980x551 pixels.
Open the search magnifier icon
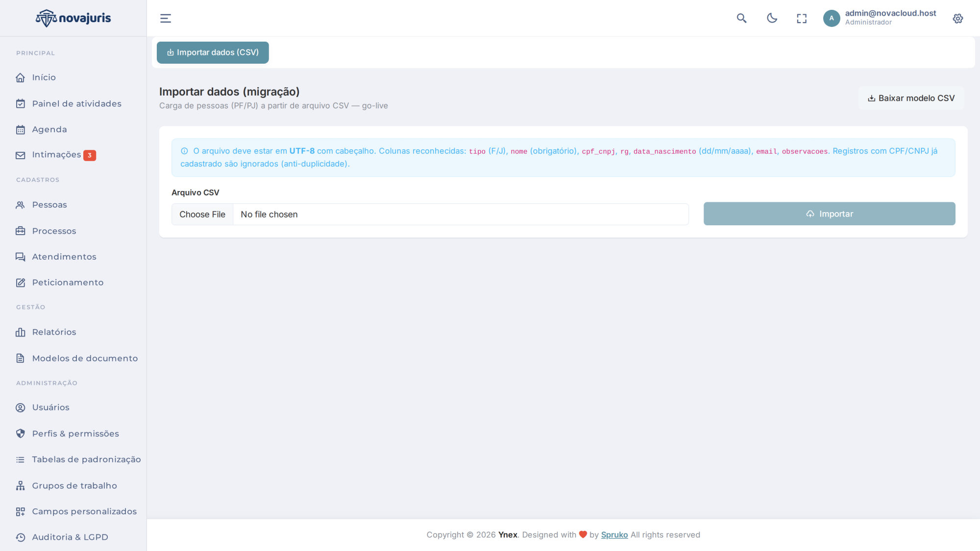point(741,18)
